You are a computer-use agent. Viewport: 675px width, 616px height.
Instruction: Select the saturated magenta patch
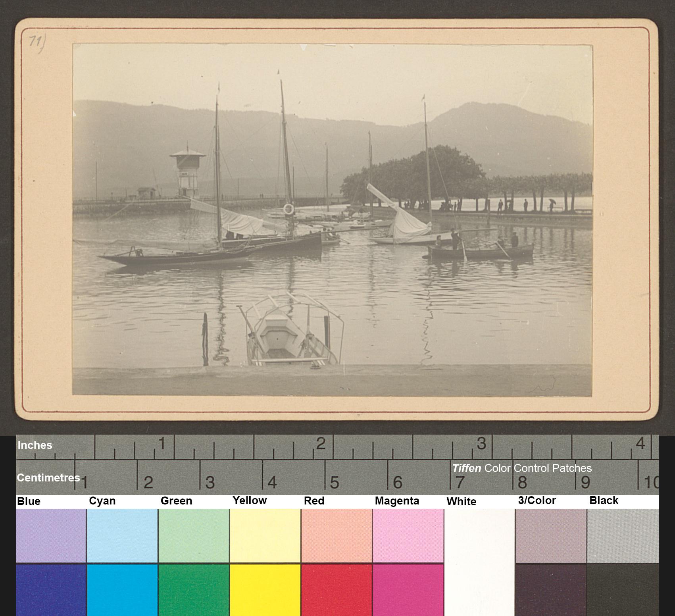[408, 590]
